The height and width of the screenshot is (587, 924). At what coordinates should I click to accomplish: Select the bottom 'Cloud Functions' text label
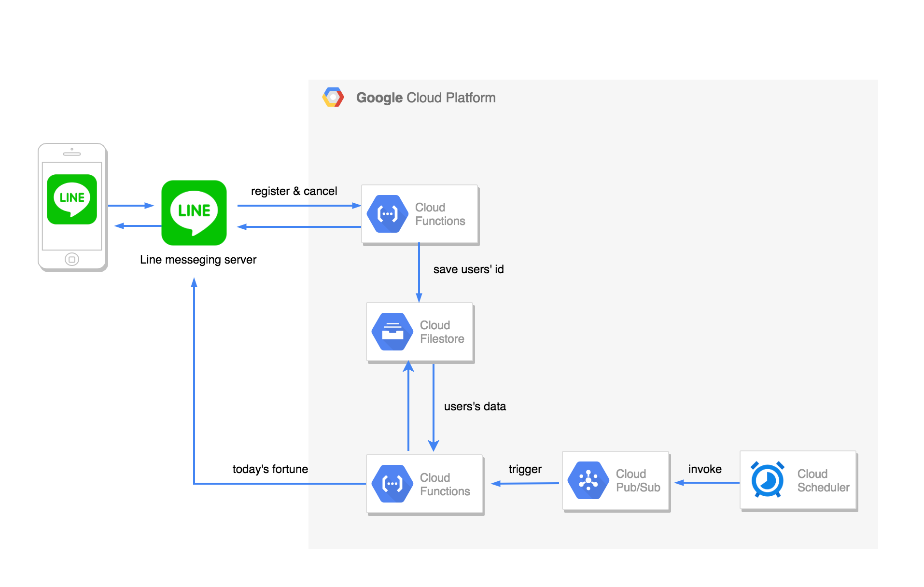click(x=445, y=484)
